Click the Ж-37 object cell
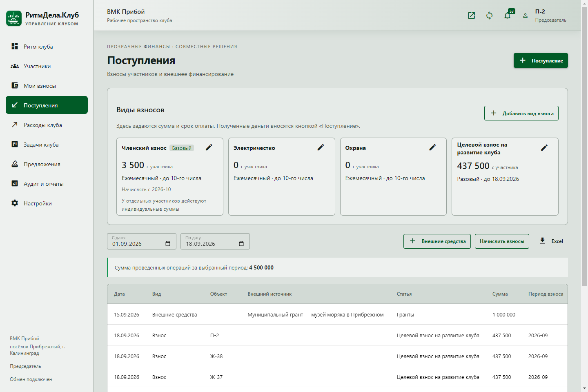 click(x=216, y=377)
